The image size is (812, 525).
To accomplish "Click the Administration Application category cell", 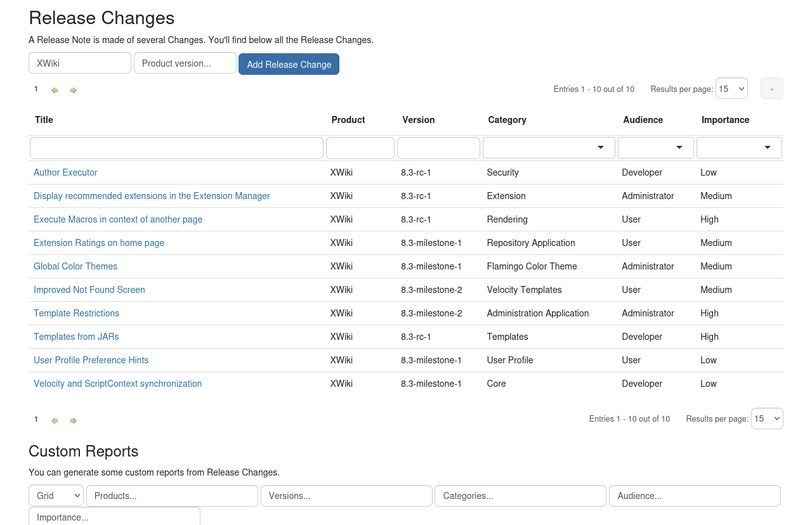I will tap(538, 313).
